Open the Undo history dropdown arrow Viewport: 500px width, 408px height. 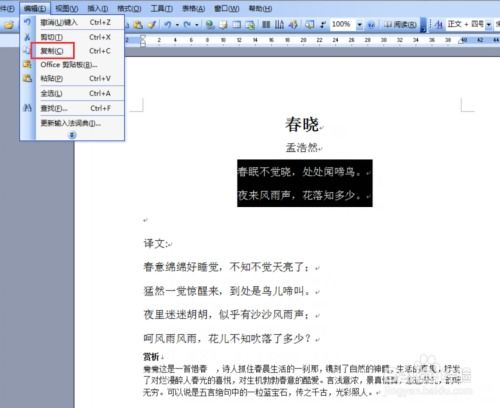click(x=177, y=25)
